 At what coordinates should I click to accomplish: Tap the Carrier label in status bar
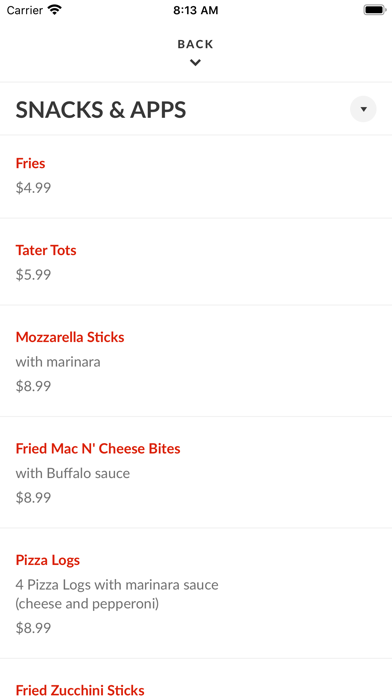(25, 10)
